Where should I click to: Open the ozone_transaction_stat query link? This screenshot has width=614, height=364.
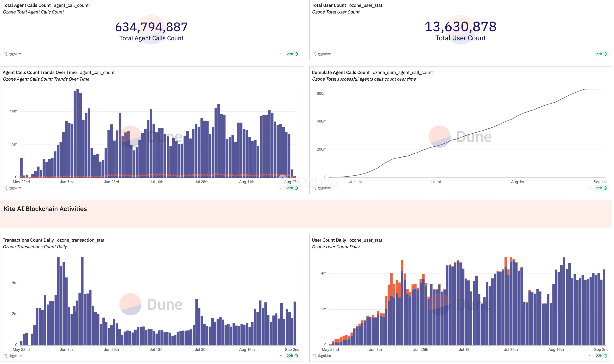tap(80, 240)
